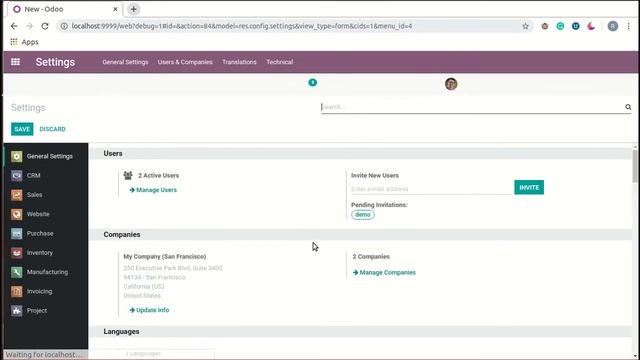The image size is (640, 360).
Task: Open the General Settings top menu
Action: 125,62
